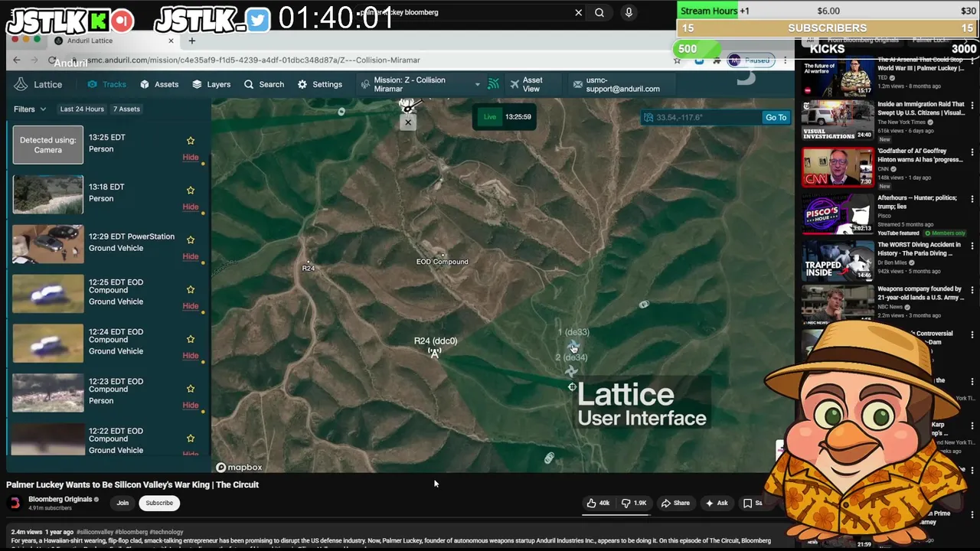Open the 12:29 PowerStation vehicle thumbnail

tap(47, 243)
